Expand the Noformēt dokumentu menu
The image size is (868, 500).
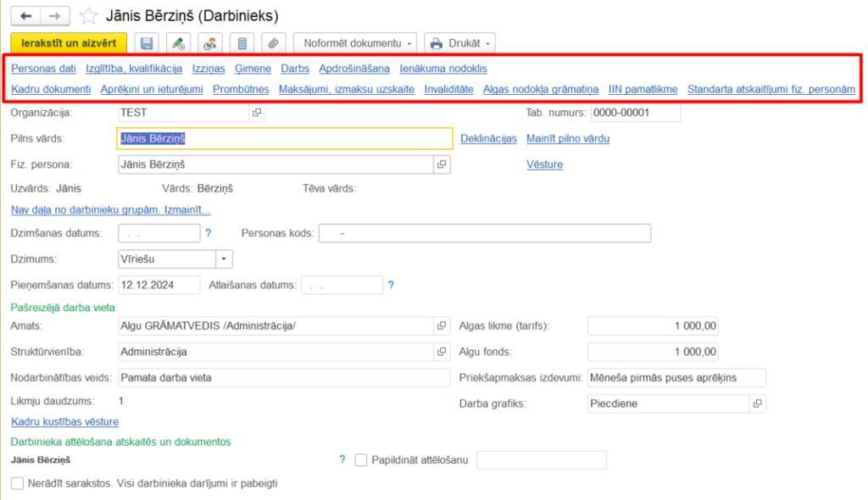[x=357, y=43]
